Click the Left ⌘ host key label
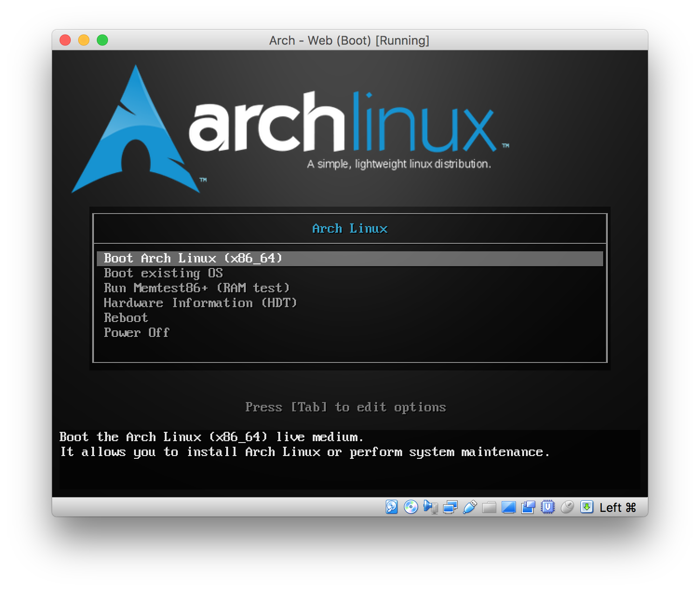The height and width of the screenshot is (591, 700). [x=618, y=507]
